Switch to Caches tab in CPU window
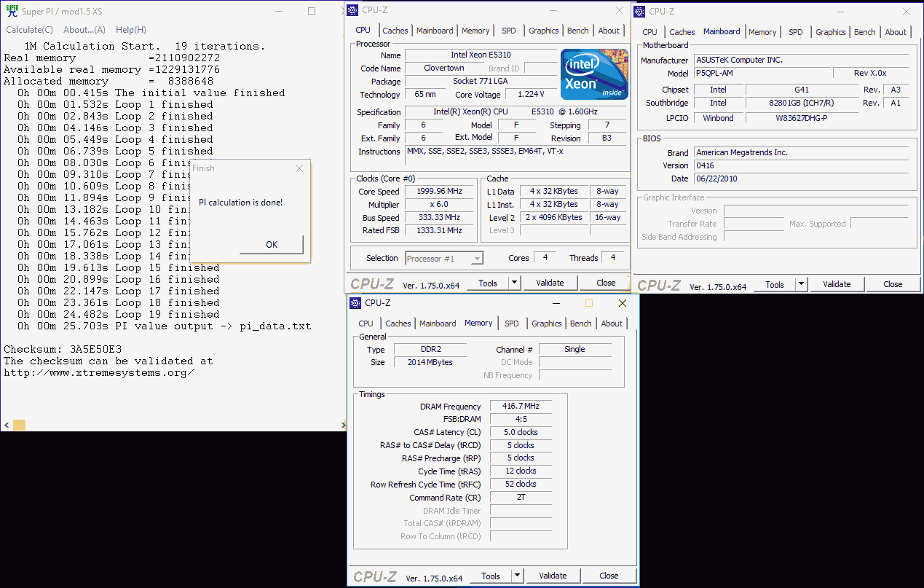 [x=395, y=31]
